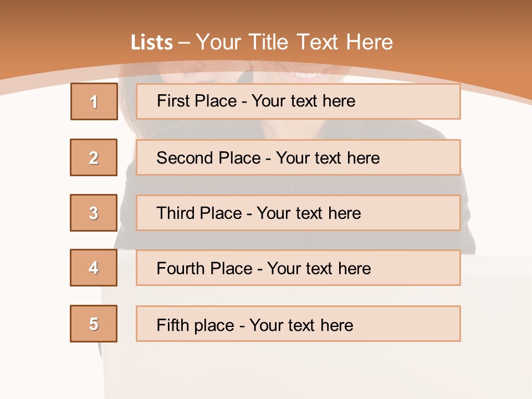Screen dimensions: 532x399
Task: Click the number 1 box
Action: point(94,101)
